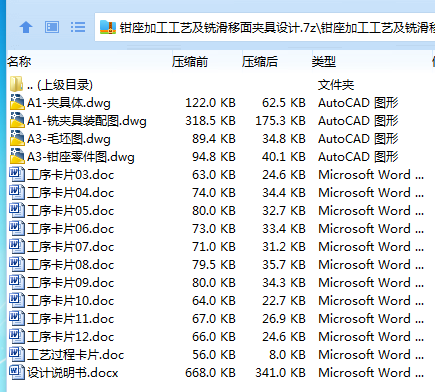Image resolution: width=435 pixels, height=392 pixels.
Task: Click the 122.0 KB size cell
Action: pyautogui.click(x=210, y=103)
